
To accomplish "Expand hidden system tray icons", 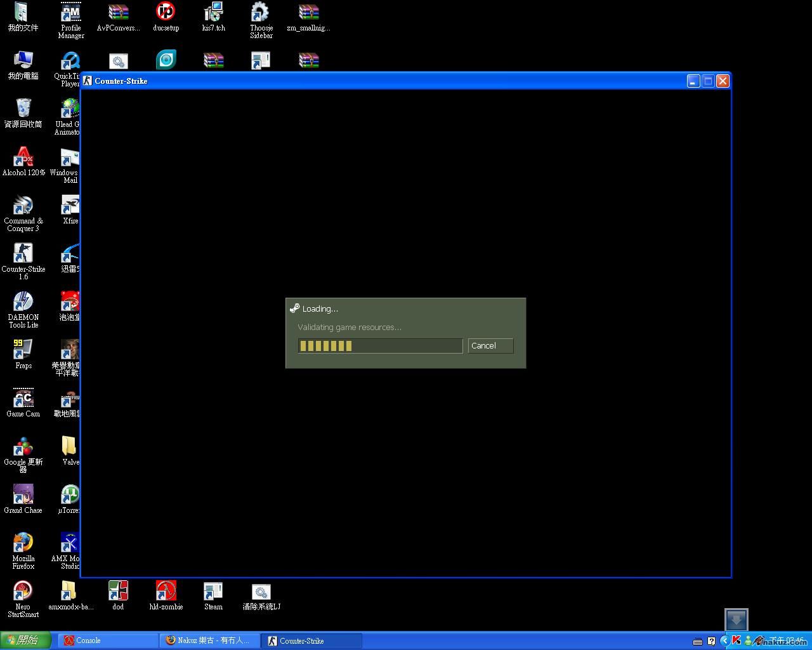I will click(x=724, y=640).
